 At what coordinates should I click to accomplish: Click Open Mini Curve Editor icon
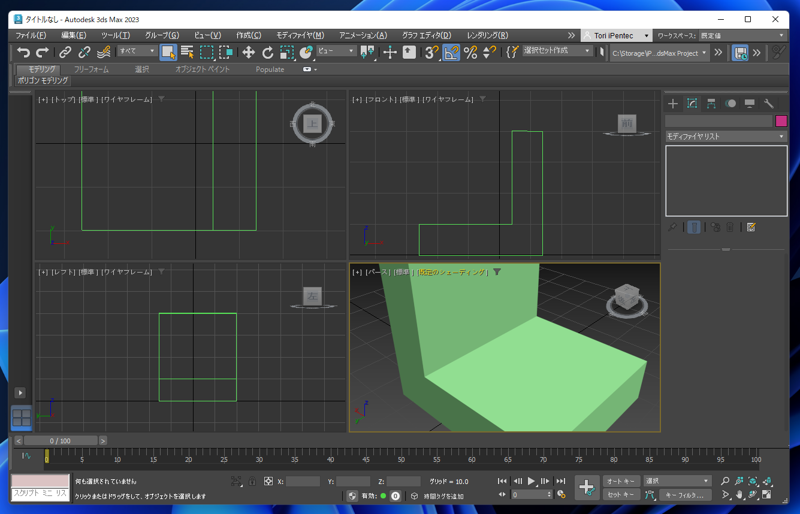pos(26,456)
